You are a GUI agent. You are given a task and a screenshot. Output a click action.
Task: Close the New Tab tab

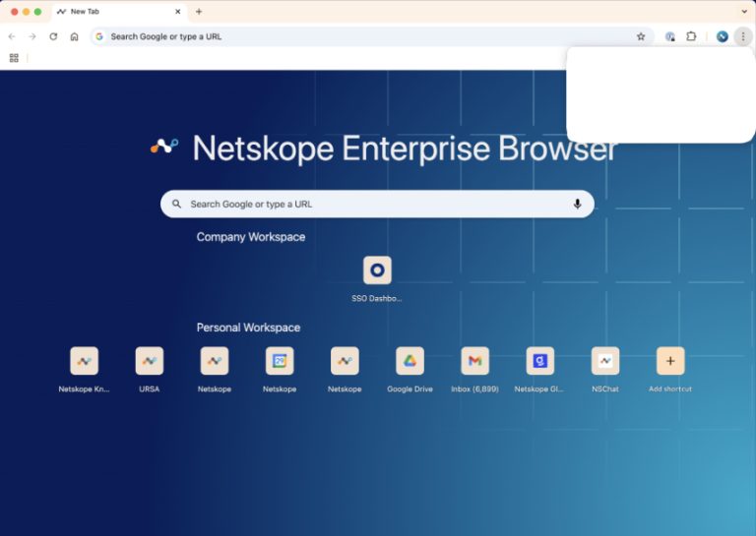point(177,12)
